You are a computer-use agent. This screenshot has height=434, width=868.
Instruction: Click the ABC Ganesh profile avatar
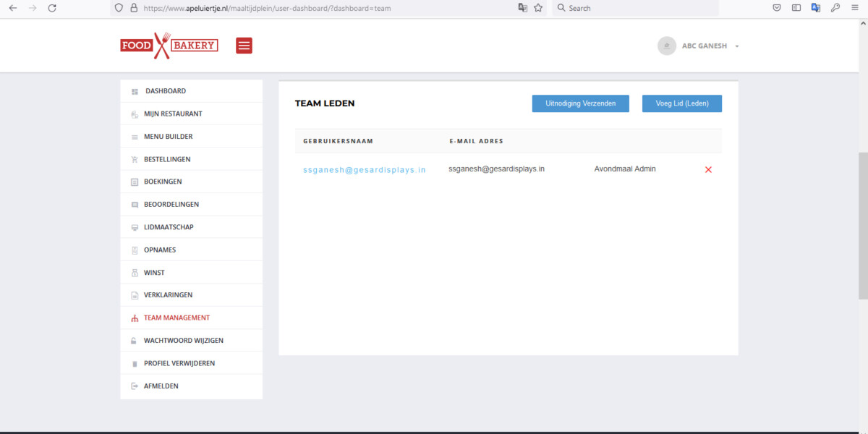tap(666, 46)
